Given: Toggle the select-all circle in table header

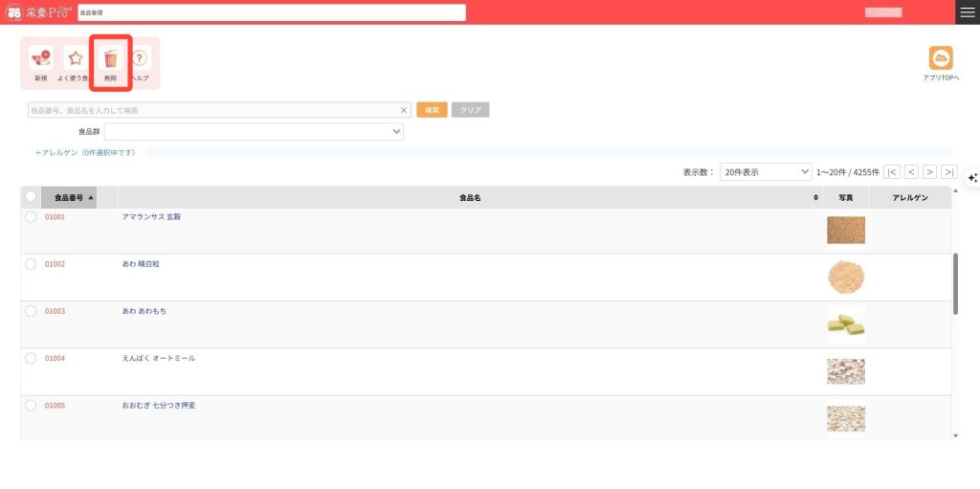Looking at the screenshot, I should 31,197.
